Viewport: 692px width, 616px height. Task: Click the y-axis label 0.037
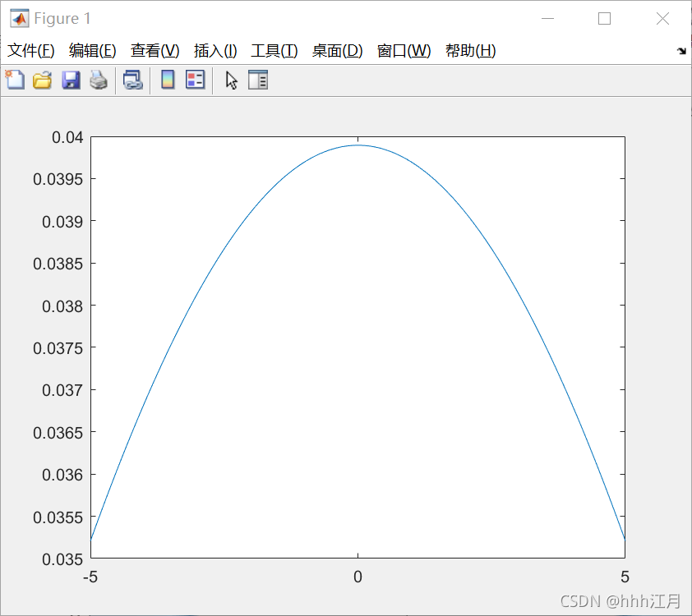62,390
